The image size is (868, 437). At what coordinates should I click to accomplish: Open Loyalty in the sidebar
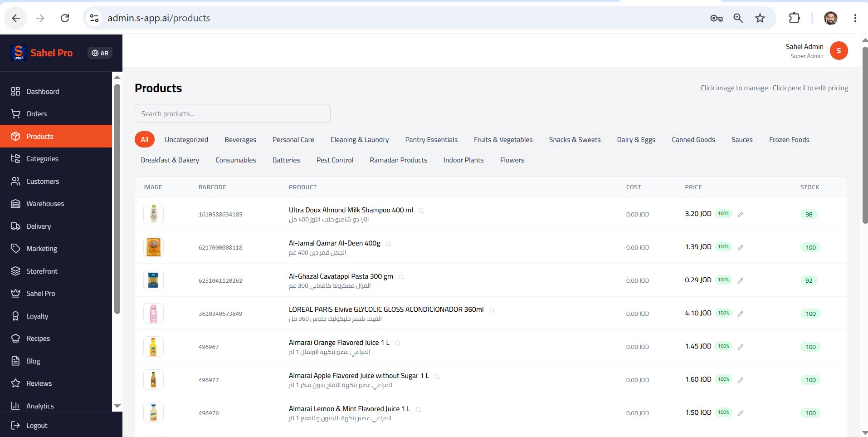coord(56,316)
